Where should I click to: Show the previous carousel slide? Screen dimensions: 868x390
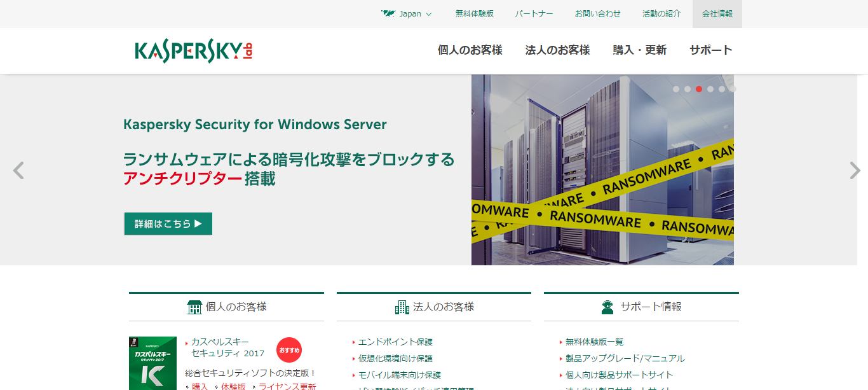[x=18, y=171]
